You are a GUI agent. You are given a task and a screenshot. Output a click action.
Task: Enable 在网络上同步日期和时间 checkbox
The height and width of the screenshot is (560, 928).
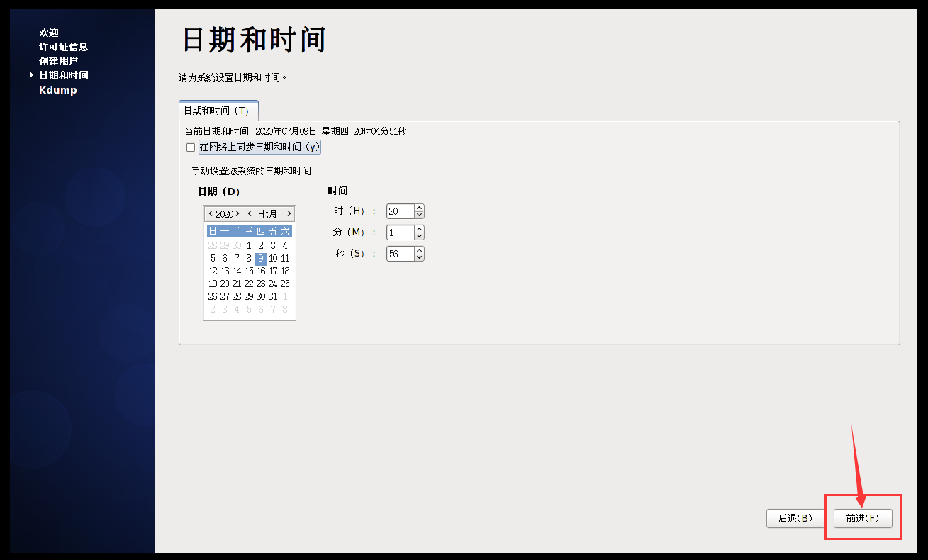point(190,147)
